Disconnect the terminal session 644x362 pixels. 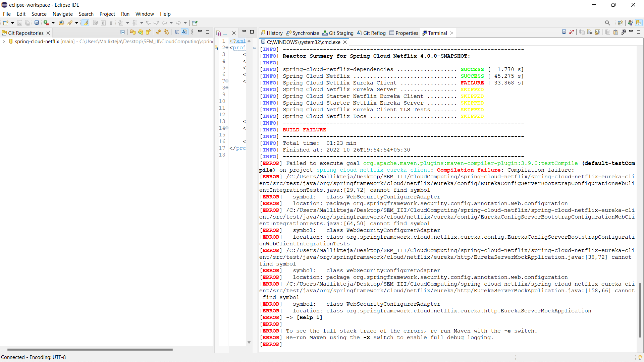click(572, 32)
